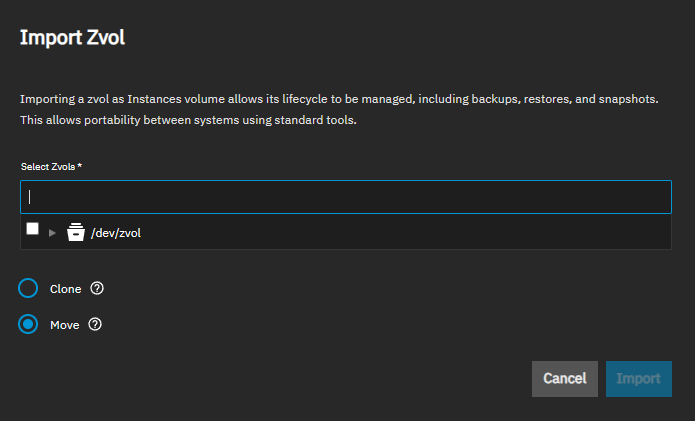Viewport: 695px width, 421px height.
Task: Select the Clone radio button
Action: point(29,289)
